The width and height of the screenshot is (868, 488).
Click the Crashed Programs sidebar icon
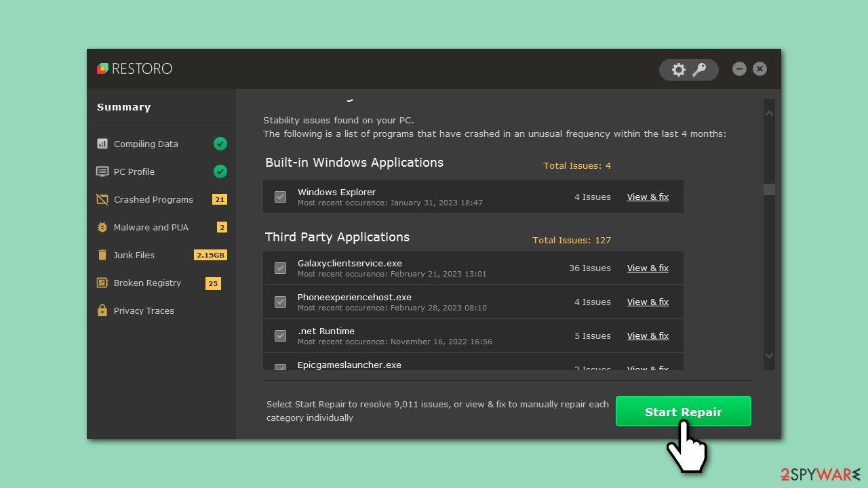102,199
